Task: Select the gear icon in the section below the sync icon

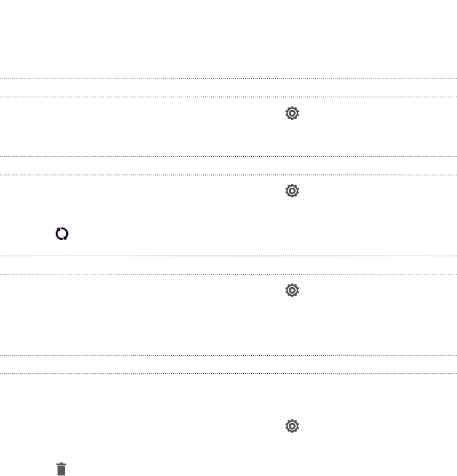Action: tap(292, 290)
